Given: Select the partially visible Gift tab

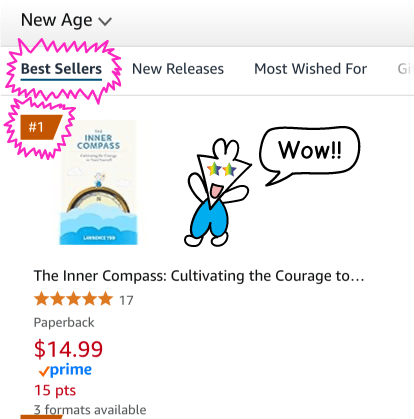Looking at the screenshot, I should tap(406, 69).
